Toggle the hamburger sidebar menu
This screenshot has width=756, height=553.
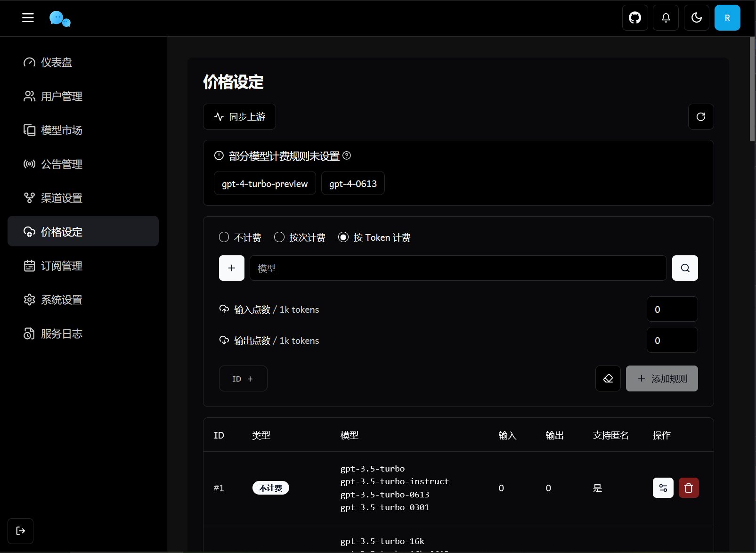(x=28, y=18)
